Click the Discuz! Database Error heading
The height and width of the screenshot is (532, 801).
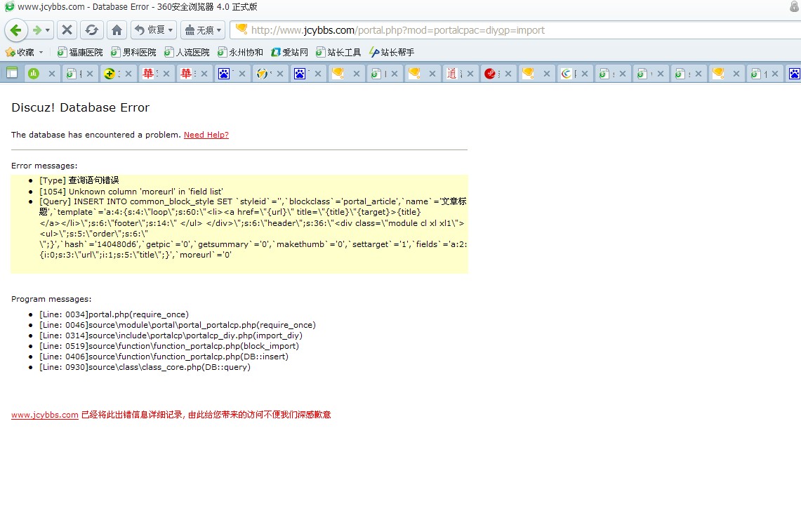click(x=80, y=107)
